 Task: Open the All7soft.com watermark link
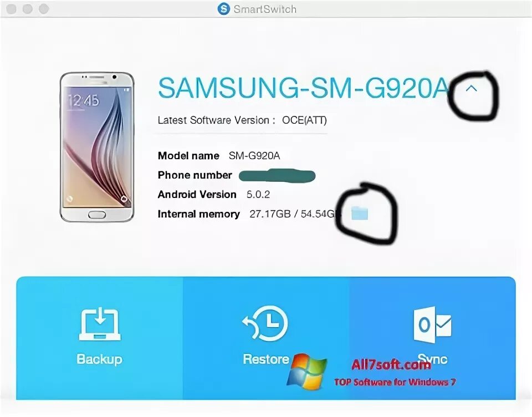point(391,365)
